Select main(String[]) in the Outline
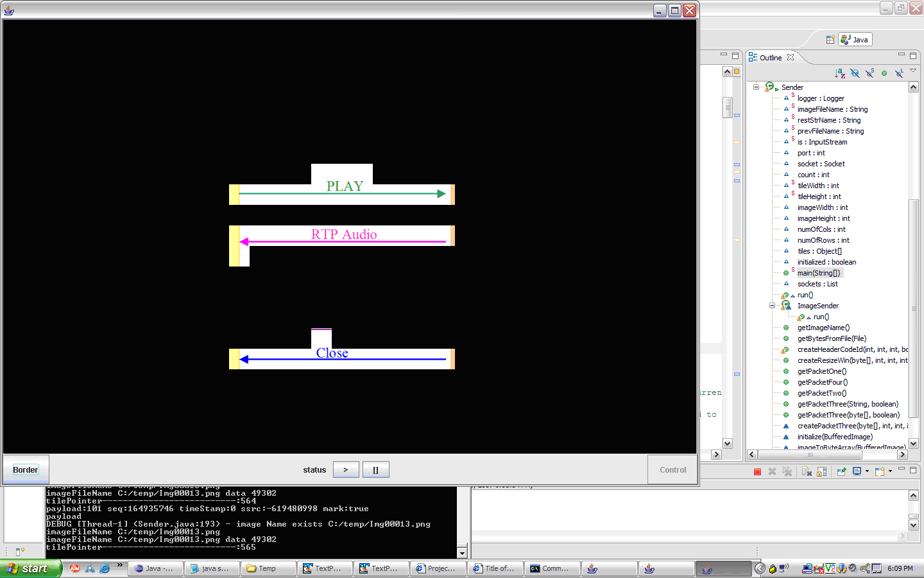924x578 pixels. pos(819,273)
